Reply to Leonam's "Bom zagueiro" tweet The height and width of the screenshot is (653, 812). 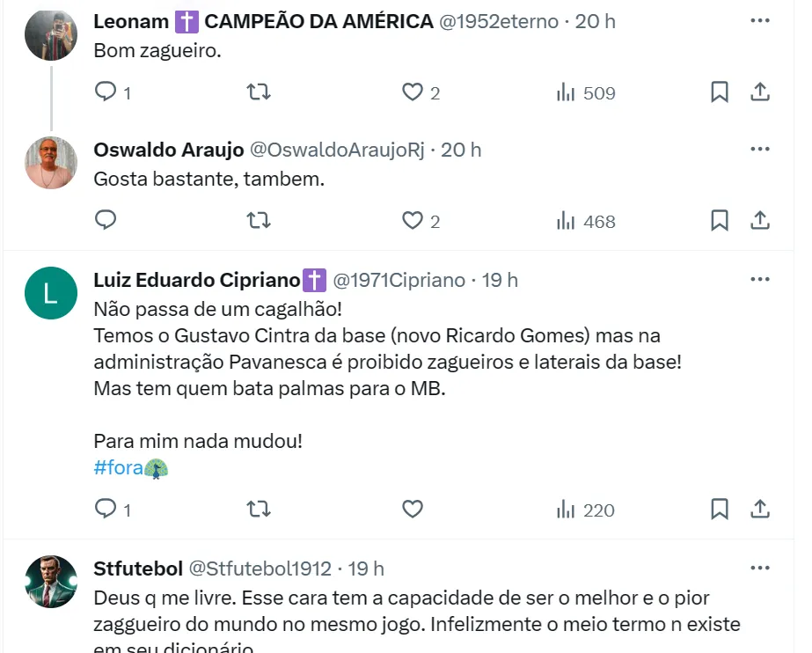click(x=106, y=92)
